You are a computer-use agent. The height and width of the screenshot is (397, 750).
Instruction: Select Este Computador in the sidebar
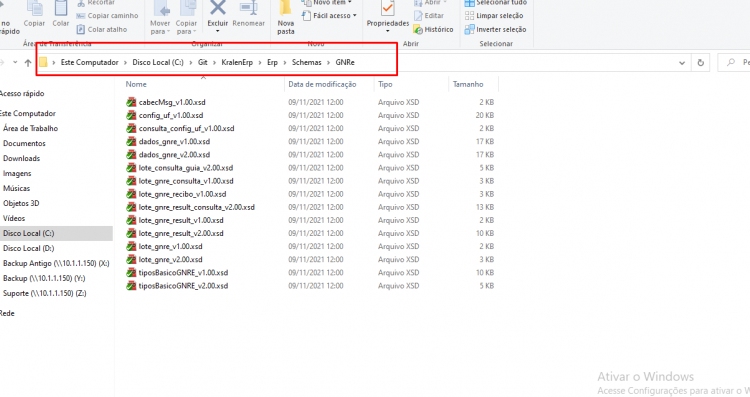[x=28, y=113]
